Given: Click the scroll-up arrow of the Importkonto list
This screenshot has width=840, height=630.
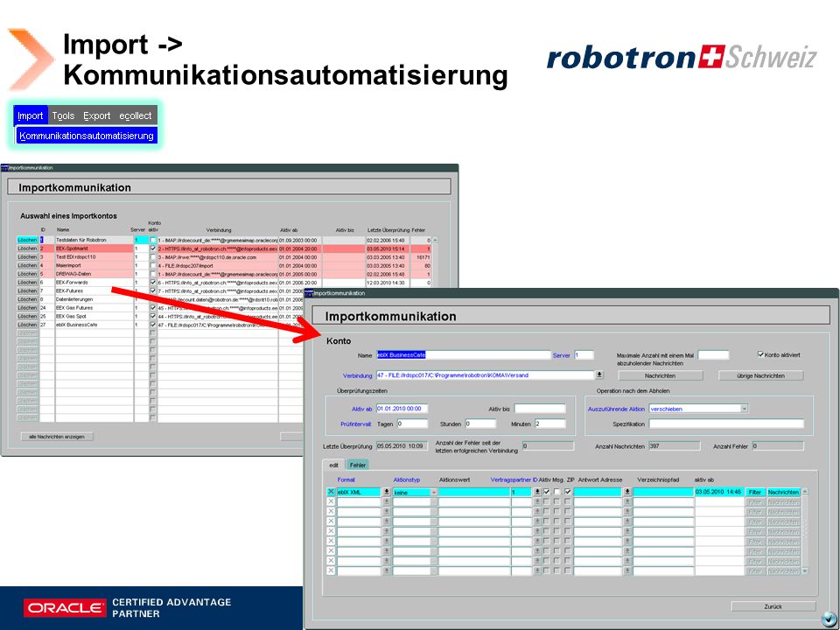Looking at the screenshot, I should tap(435, 240).
